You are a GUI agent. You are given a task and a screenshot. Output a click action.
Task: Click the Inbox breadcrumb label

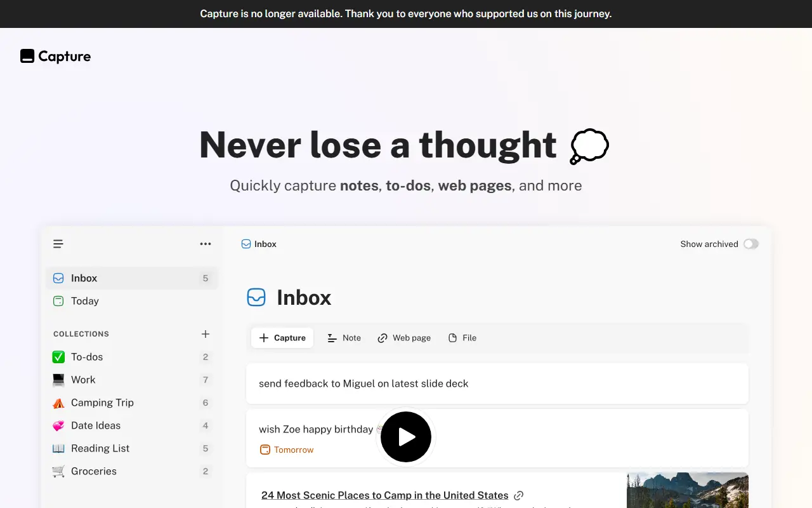pos(265,244)
